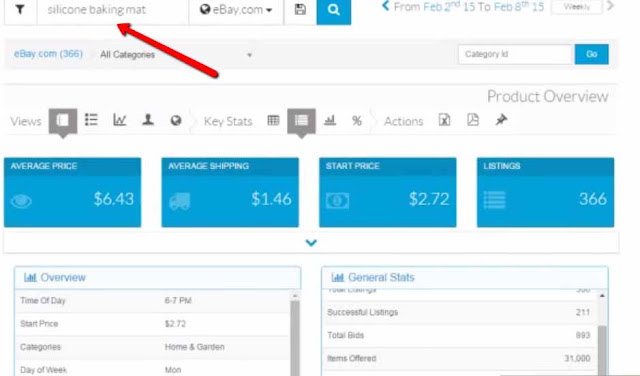Select the Total Bids 893 row
The width and height of the screenshot is (640, 376).
coord(460,336)
